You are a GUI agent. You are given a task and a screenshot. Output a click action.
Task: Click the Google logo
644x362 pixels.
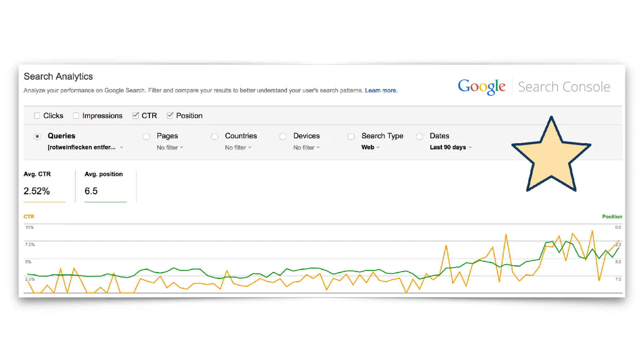click(x=481, y=86)
